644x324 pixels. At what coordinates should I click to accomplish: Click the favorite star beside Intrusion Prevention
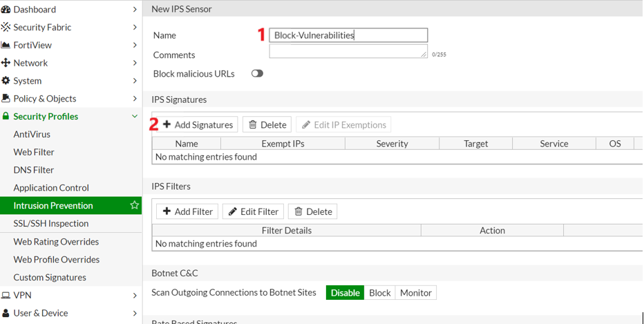tap(134, 205)
